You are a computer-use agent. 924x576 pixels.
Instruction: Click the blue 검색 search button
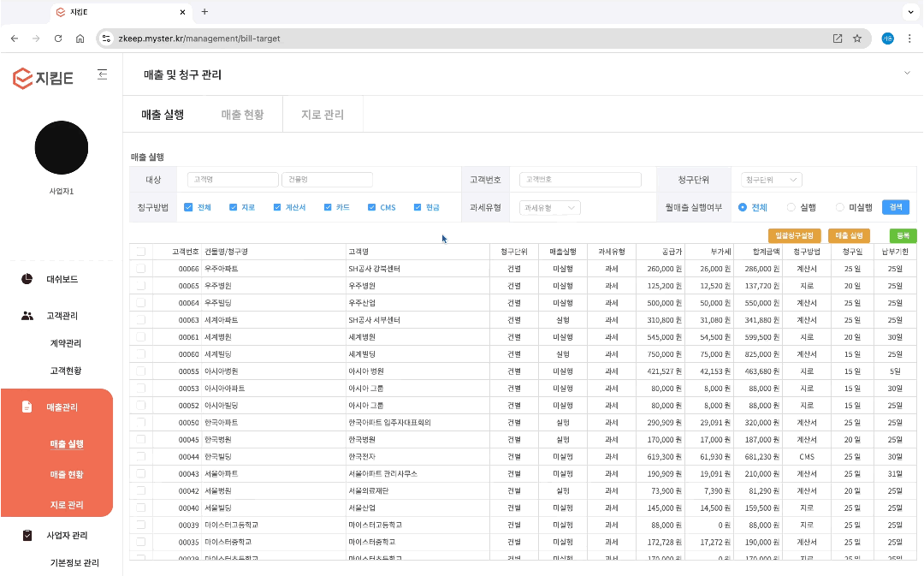tap(895, 207)
